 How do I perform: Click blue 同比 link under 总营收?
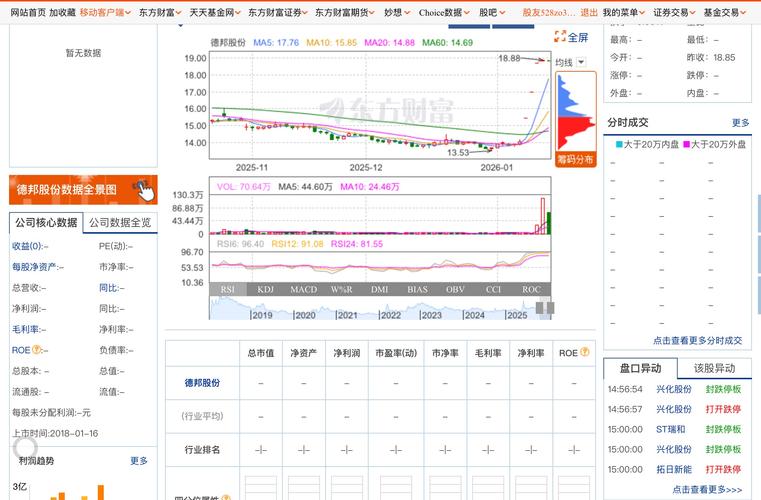tap(109, 288)
